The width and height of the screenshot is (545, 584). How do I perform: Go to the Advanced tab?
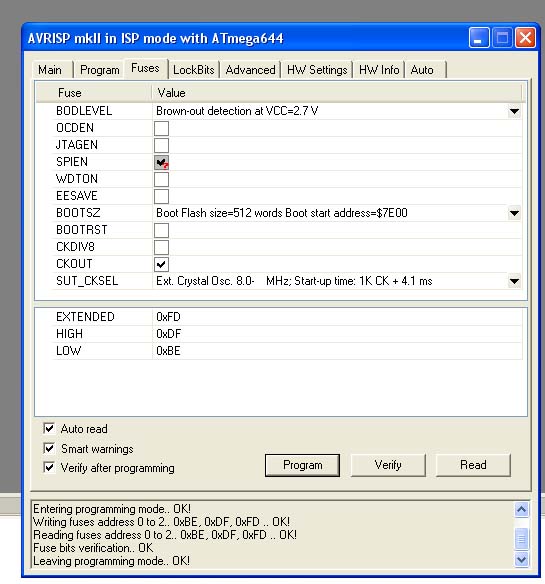pos(250,70)
